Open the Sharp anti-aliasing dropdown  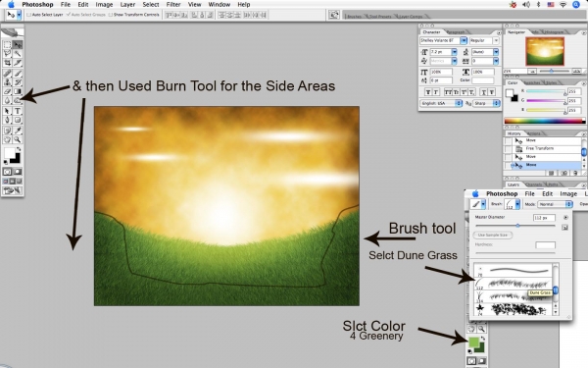click(486, 103)
